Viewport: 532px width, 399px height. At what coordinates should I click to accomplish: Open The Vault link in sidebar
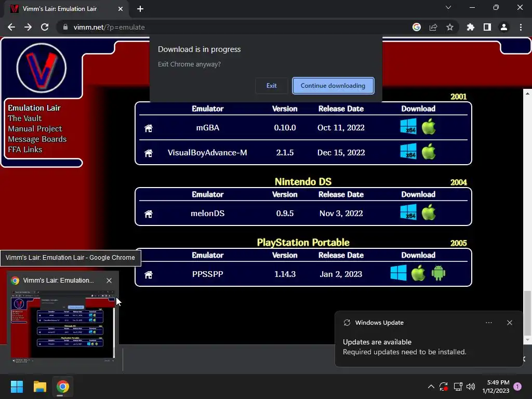[x=25, y=118]
